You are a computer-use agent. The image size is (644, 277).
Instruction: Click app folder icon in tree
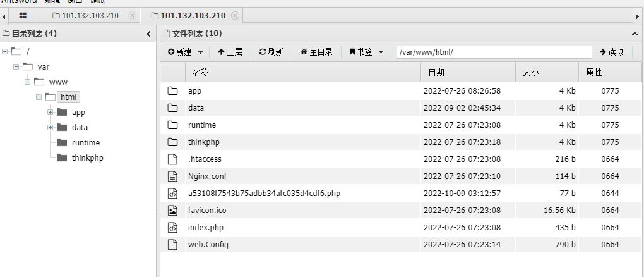click(x=62, y=112)
